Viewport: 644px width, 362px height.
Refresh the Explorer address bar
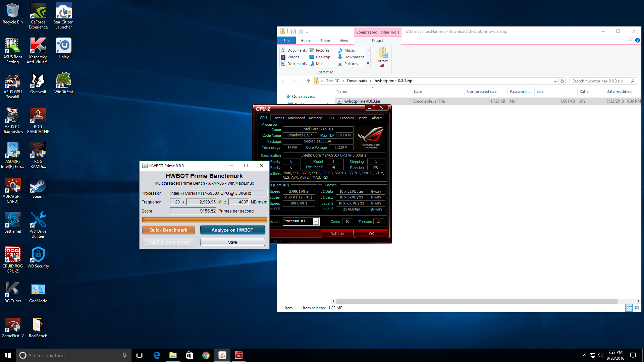coord(562,81)
